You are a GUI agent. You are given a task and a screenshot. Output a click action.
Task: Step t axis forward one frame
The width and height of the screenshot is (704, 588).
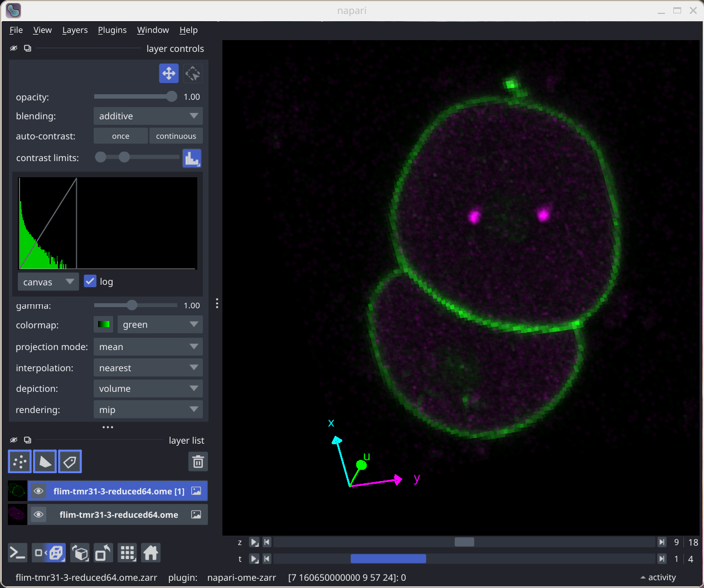662,558
